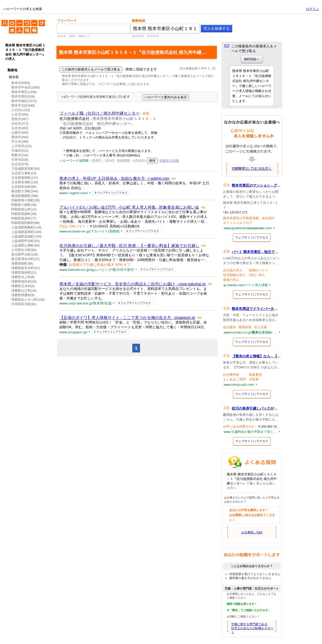Click ハローワーク案件のみを表示 button

point(166,97)
